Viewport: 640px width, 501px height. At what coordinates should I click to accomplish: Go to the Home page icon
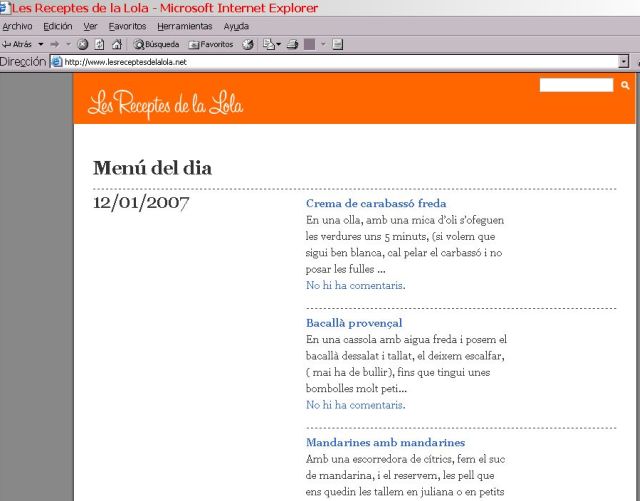point(116,44)
